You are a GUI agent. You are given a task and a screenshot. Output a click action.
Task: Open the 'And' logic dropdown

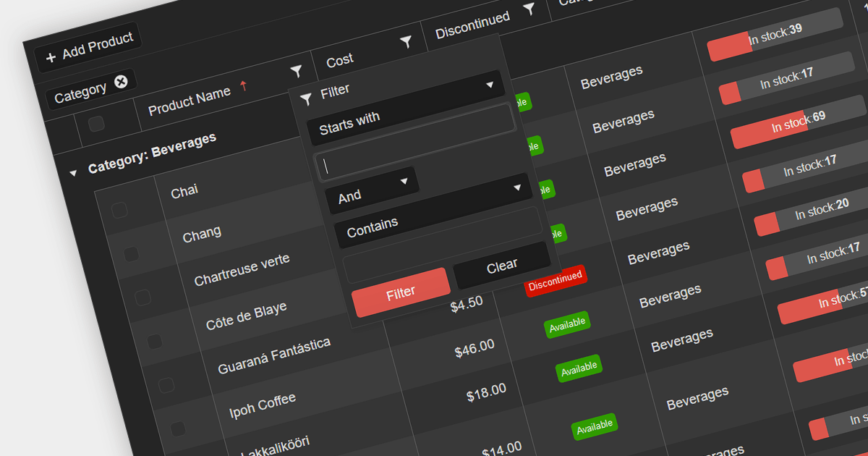coord(372,191)
